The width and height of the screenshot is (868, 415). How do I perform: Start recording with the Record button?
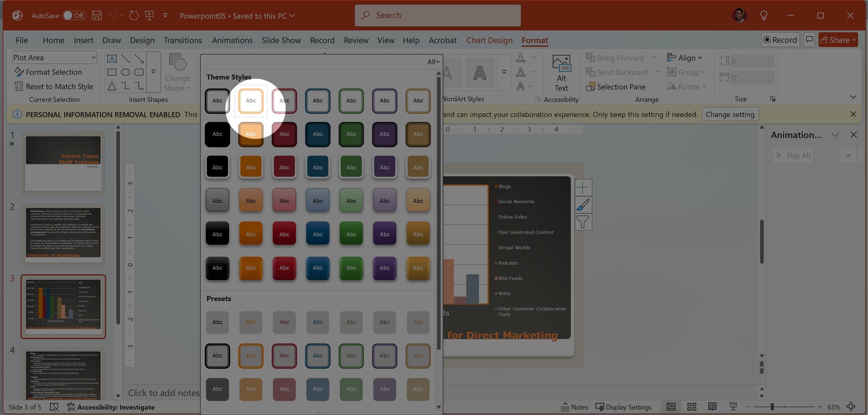[x=780, y=40]
